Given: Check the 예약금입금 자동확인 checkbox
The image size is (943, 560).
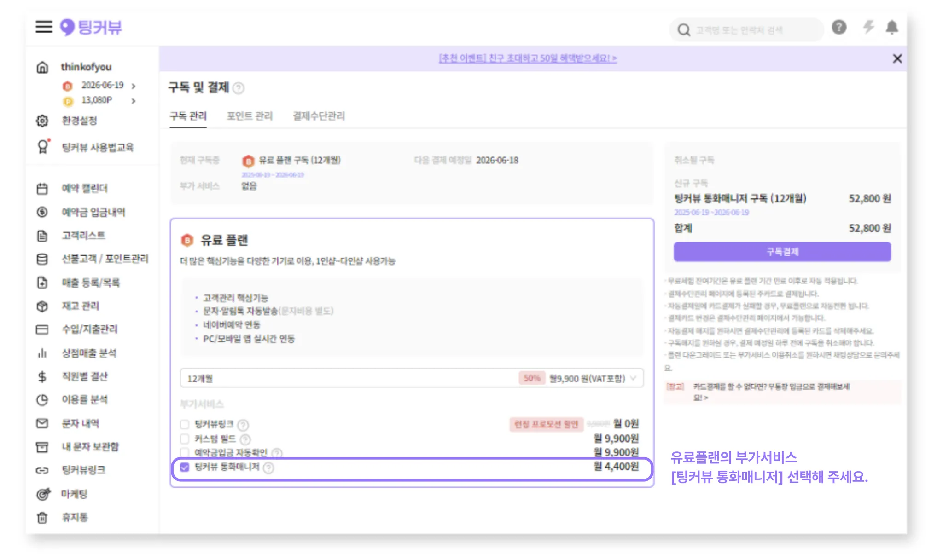Looking at the screenshot, I should [x=185, y=453].
